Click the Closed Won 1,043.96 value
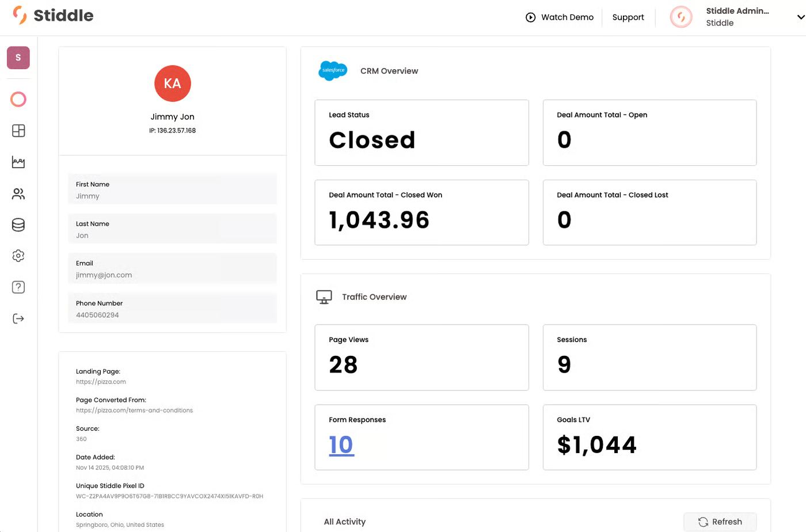806x532 pixels. point(379,220)
